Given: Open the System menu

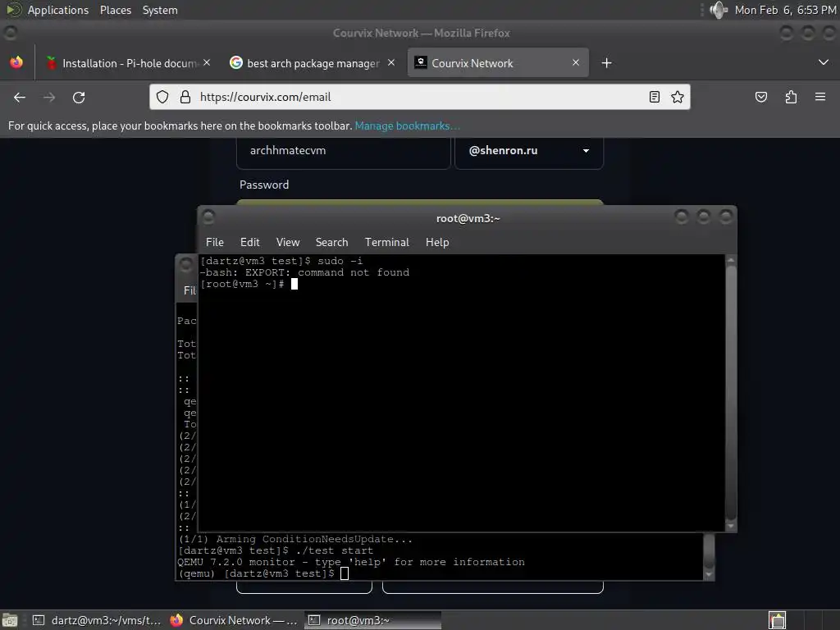Looking at the screenshot, I should click(160, 10).
